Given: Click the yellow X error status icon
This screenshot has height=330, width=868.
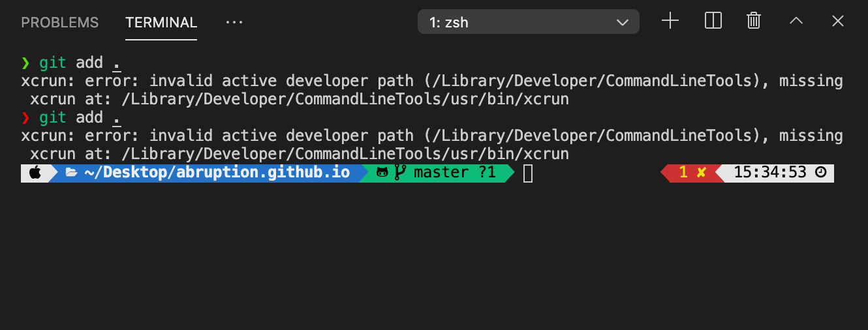Looking at the screenshot, I should pyautogui.click(x=702, y=173).
